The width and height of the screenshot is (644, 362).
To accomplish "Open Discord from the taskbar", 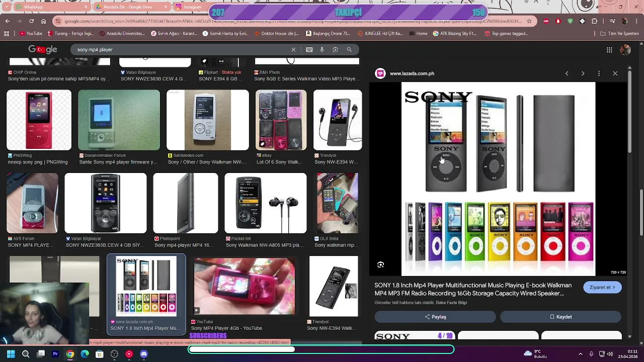I will (144, 354).
